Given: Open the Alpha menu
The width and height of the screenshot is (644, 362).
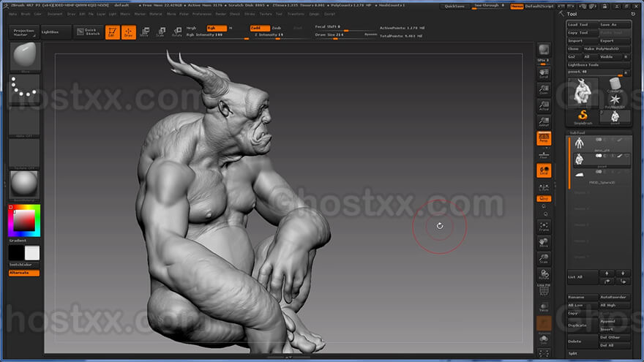Looking at the screenshot, I should (x=12, y=14).
